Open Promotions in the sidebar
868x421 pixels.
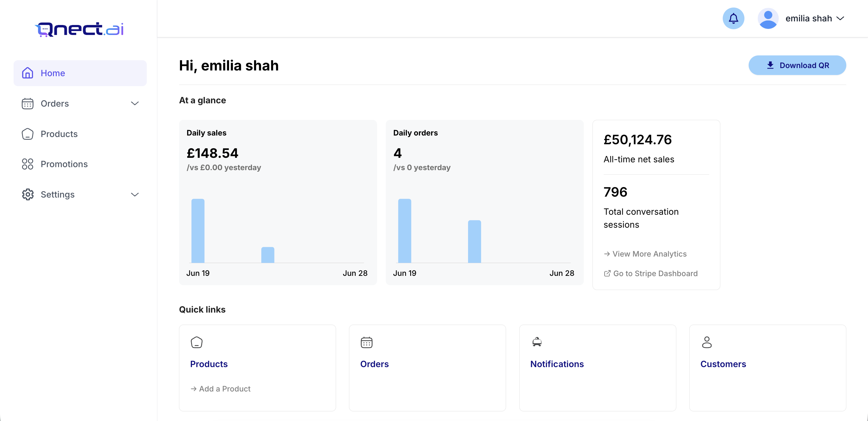tap(80, 164)
